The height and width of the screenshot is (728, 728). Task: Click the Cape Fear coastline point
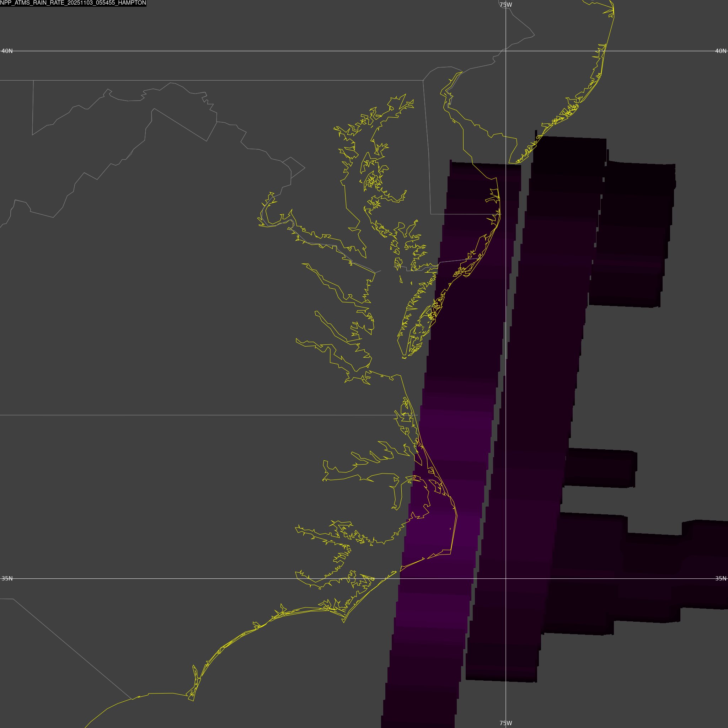193,700
